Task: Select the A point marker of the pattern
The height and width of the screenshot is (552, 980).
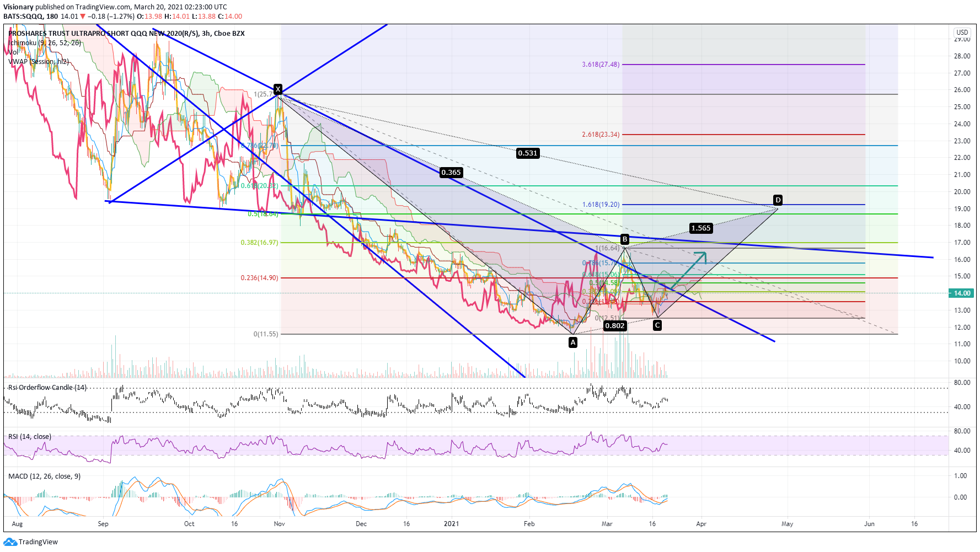Action: tap(573, 342)
